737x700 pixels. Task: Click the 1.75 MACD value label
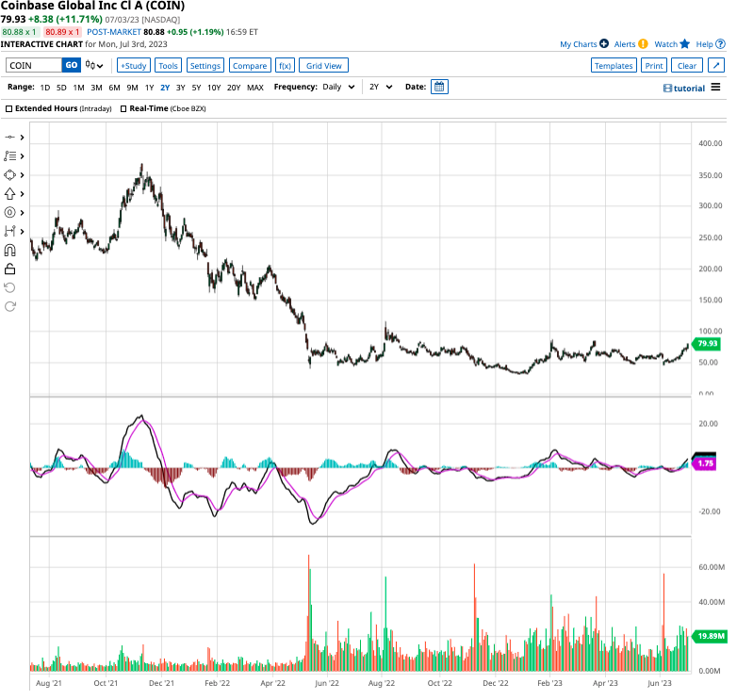pyautogui.click(x=705, y=464)
